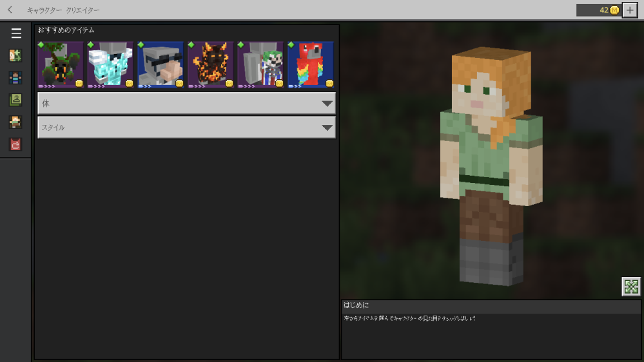The image size is (644, 362).
Task: Choose the sunglasses head featured item
Action: click(161, 64)
